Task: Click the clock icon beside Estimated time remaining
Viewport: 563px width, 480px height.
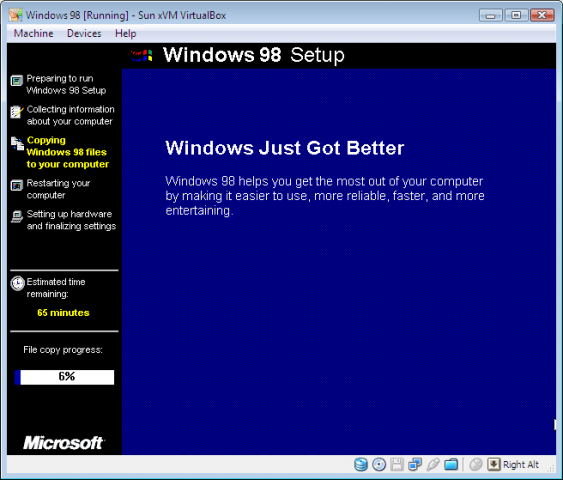Action: tap(17, 283)
